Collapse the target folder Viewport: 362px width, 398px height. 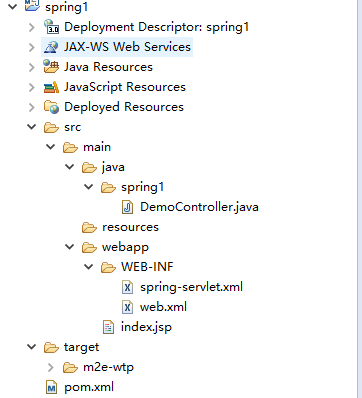point(32,347)
